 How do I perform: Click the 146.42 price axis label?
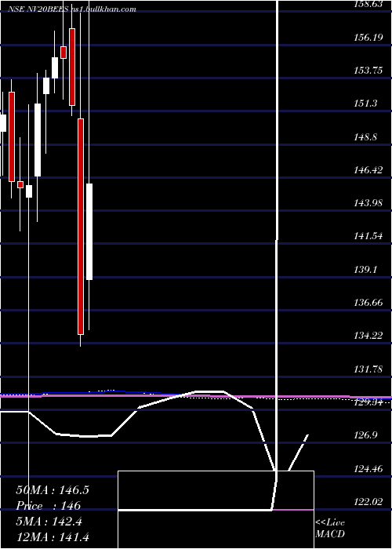[368, 170]
